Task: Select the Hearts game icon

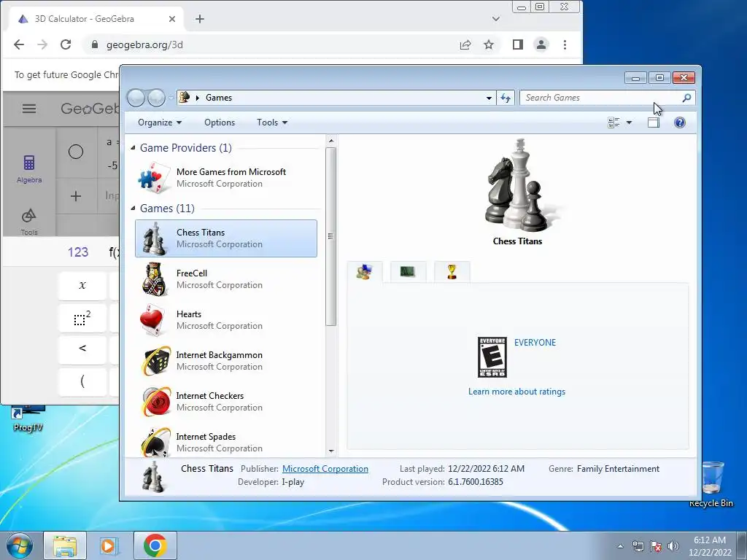Action: (x=152, y=320)
